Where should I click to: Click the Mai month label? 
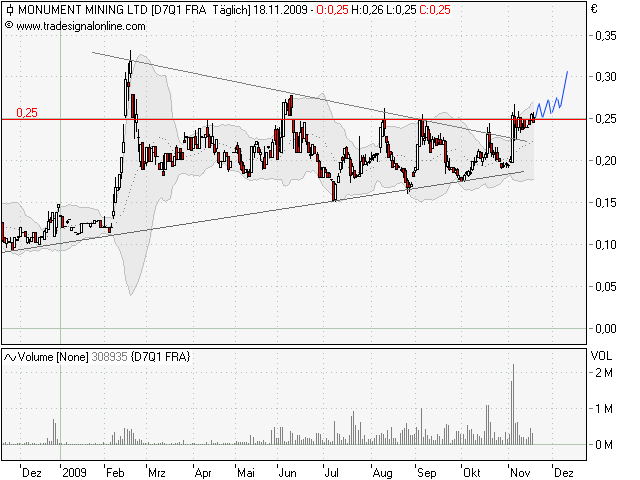[x=246, y=473]
